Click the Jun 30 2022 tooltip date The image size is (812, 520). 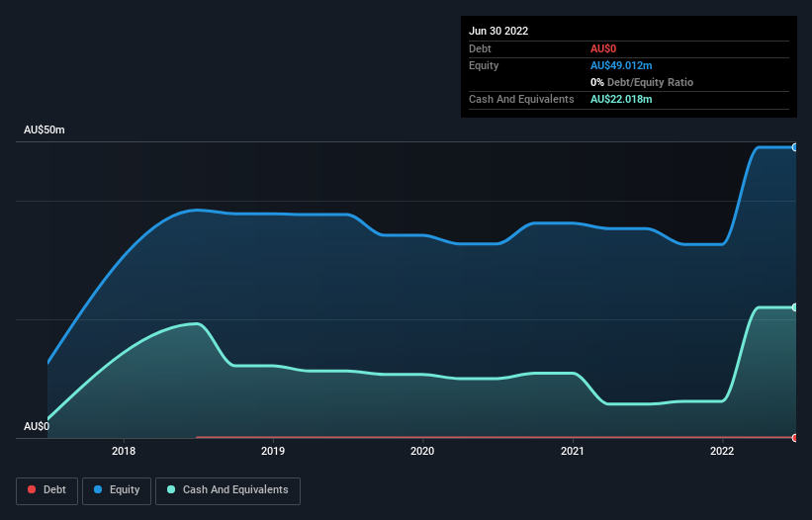[498, 31]
